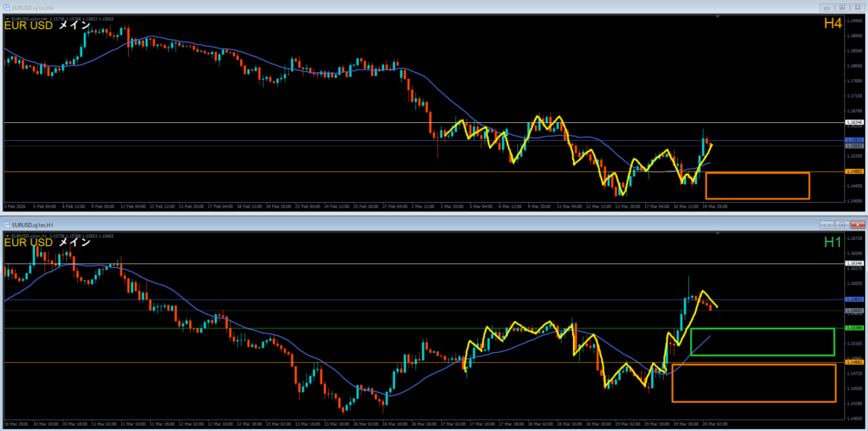
Task: Click the EURUSD H1 window title icon
Action: (8, 224)
